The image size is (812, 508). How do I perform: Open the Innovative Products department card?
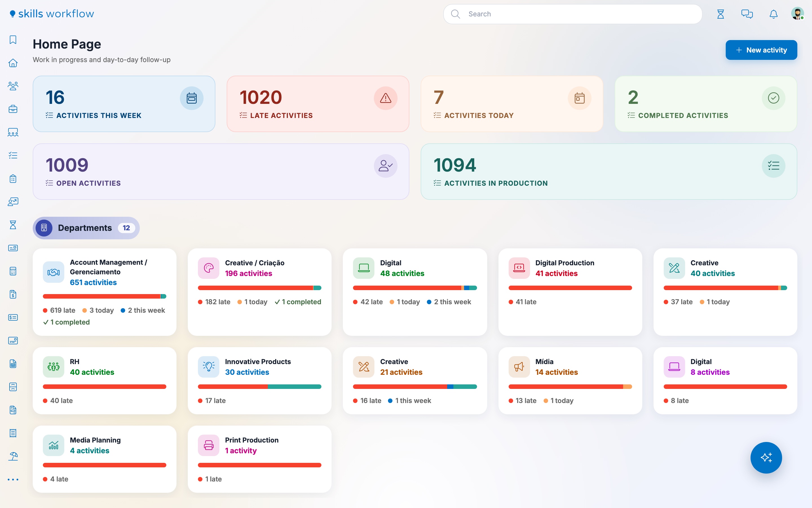click(259, 381)
